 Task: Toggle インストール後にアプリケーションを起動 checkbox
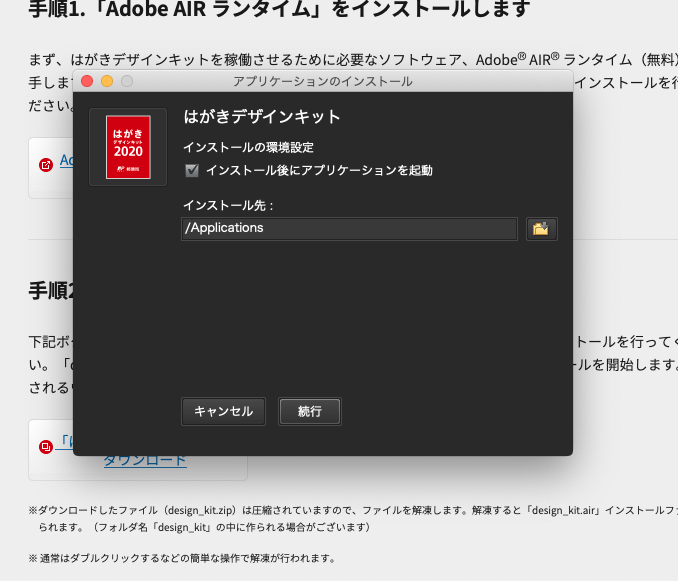[192, 170]
